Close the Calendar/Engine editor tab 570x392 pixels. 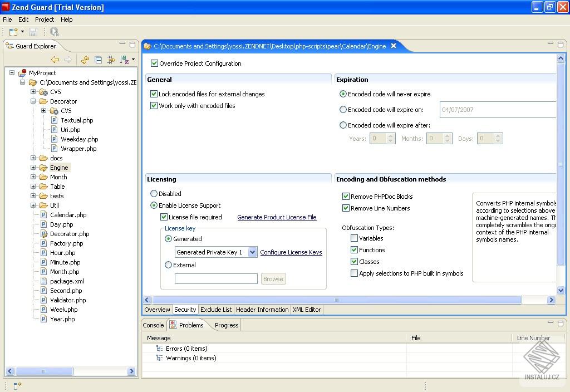pyautogui.click(x=394, y=46)
